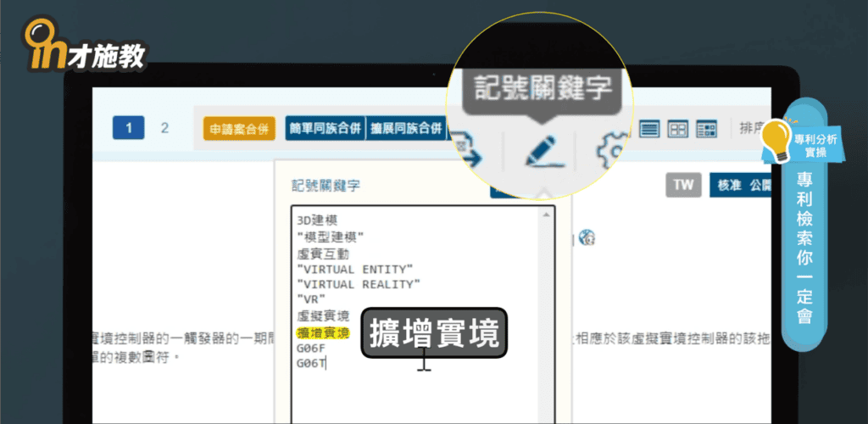Switch to grid view layout icon
The height and width of the screenshot is (424, 868).
[x=678, y=129]
